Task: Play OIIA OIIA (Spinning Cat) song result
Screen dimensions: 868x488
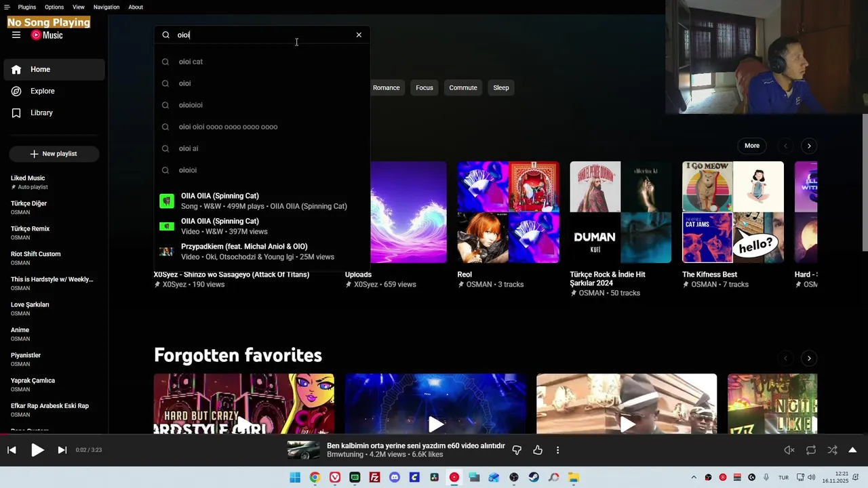Action: [262, 201]
